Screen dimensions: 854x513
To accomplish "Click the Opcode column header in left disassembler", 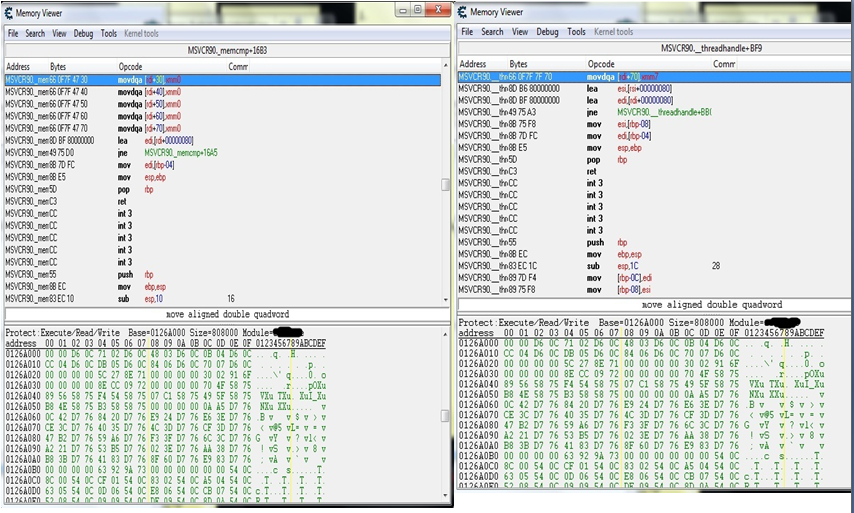I will tap(131, 66).
